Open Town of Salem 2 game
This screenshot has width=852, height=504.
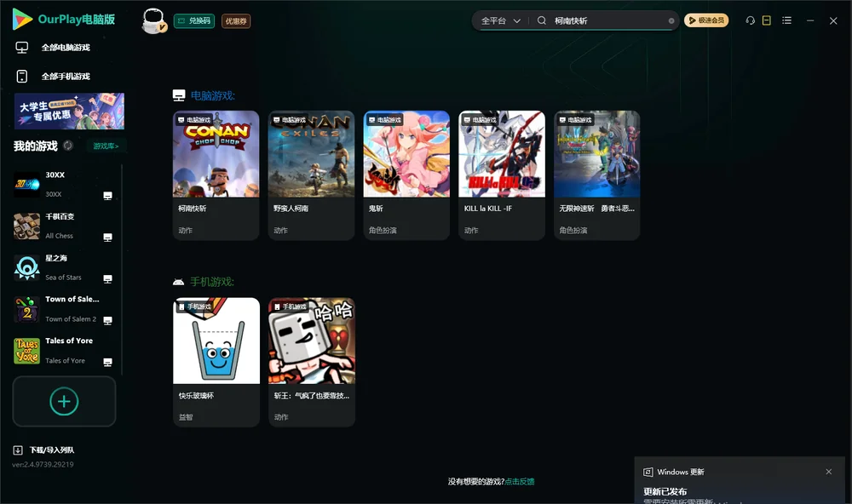[x=64, y=309]
